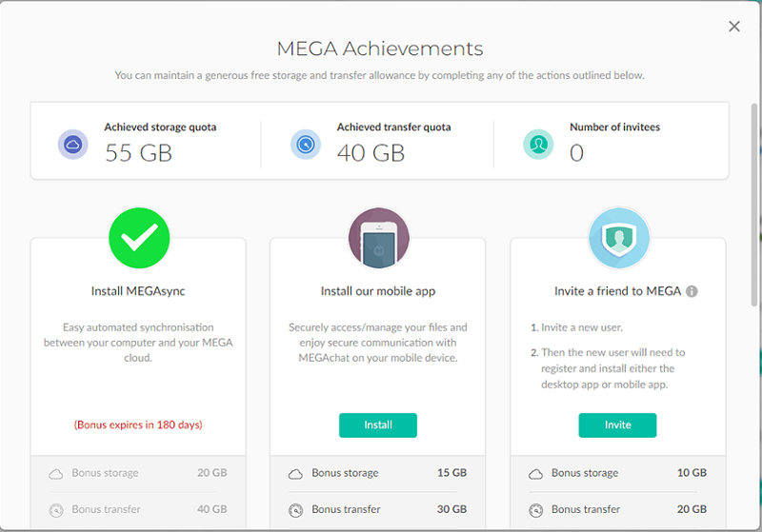The image size is (762, 532).
Task: Click the info icon beside Invite a friend
Action: click(692, 291)
